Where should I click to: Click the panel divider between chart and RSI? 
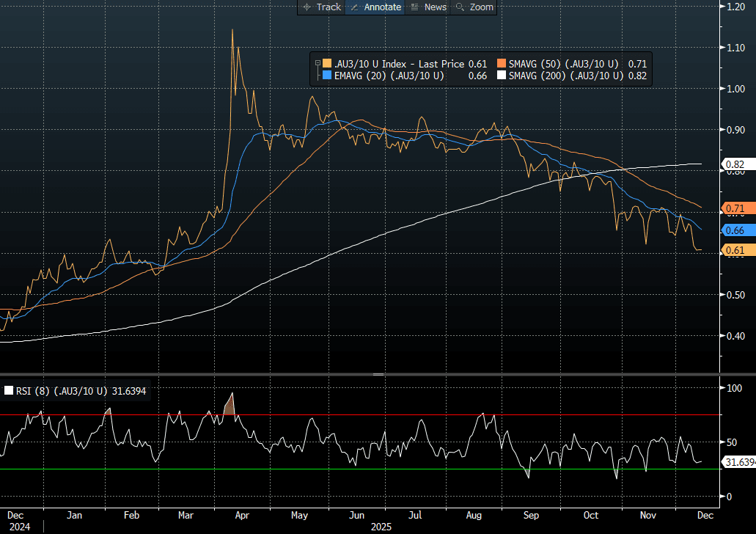(x=378, y=374)
